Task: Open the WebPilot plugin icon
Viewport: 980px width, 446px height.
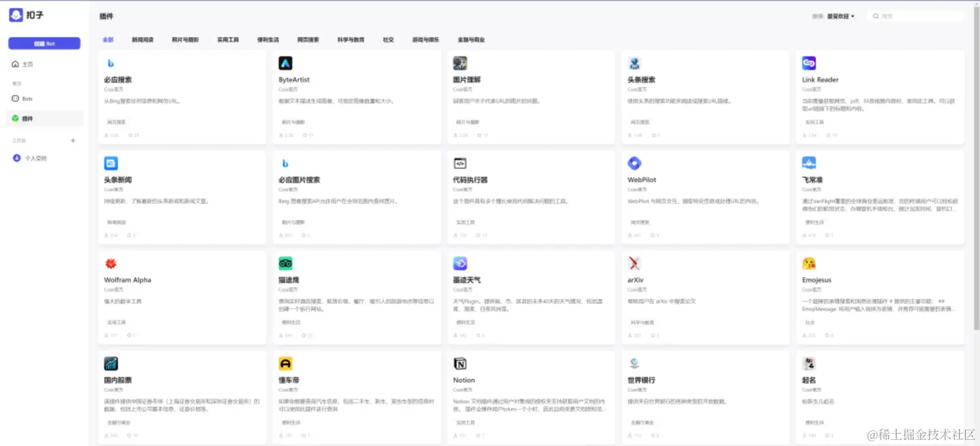Action: pos(634,163)
